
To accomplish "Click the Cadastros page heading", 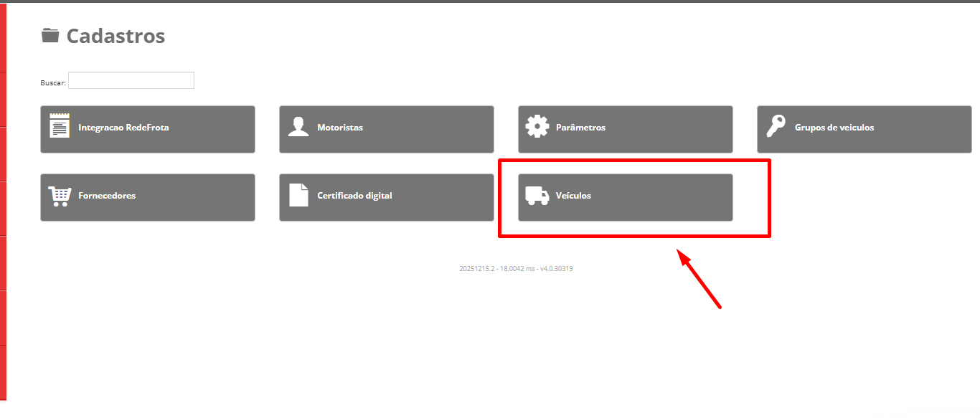I will pyautogui.click(x=116, y=36).
